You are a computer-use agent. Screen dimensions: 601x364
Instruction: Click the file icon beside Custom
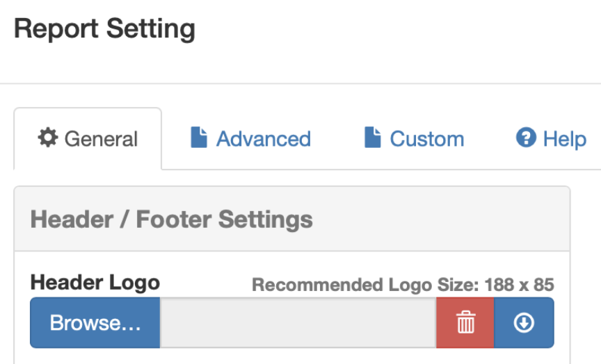pos(373,138)
